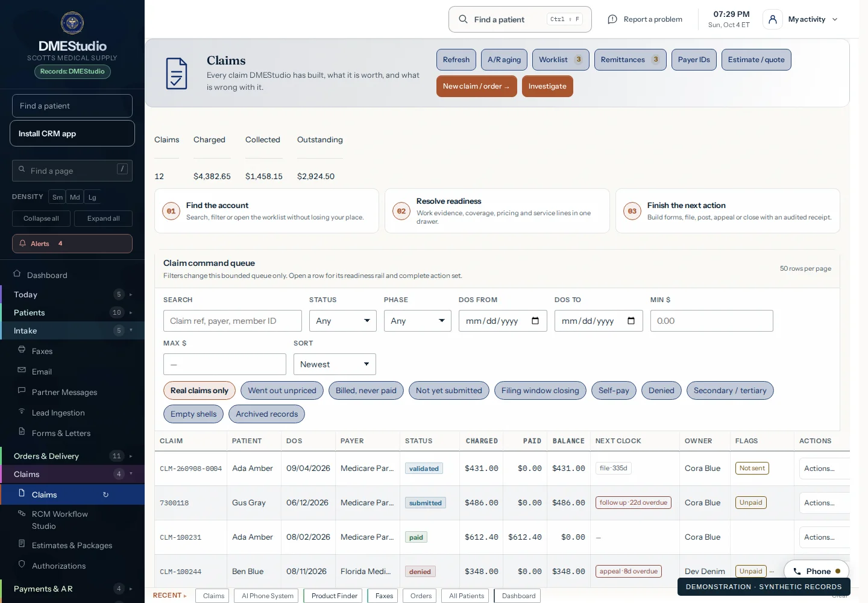Click the refresh icon beside Claims sidebar item
Viewport: 868px width, 603px height.
coord(105,494)
